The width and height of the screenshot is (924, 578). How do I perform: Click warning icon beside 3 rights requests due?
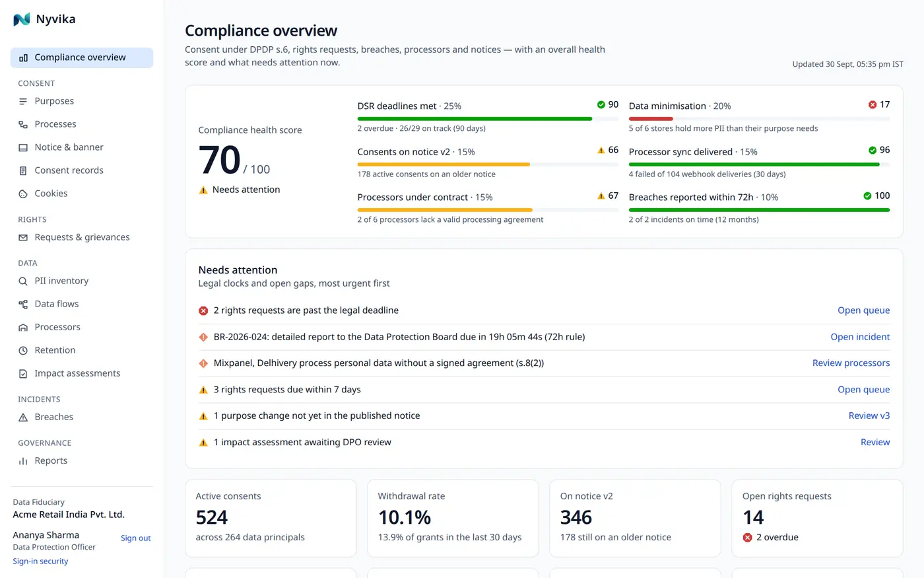(203, 390)
